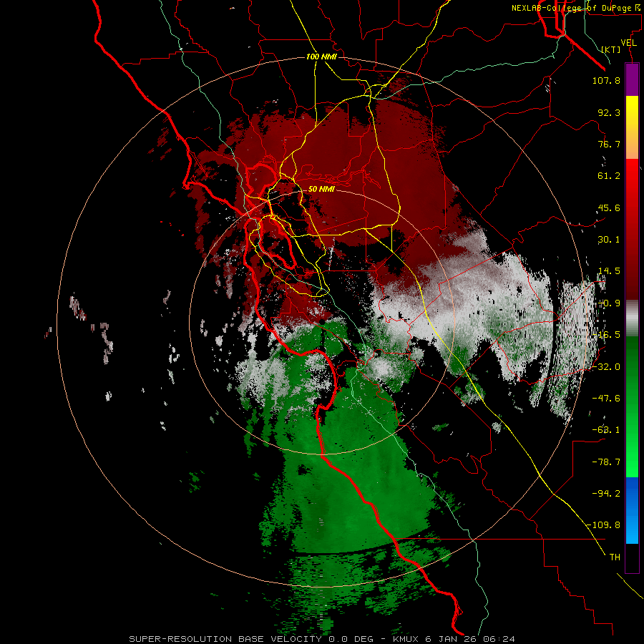Click the '100 NMI' range ring label
644x644 pixels.
321,57
